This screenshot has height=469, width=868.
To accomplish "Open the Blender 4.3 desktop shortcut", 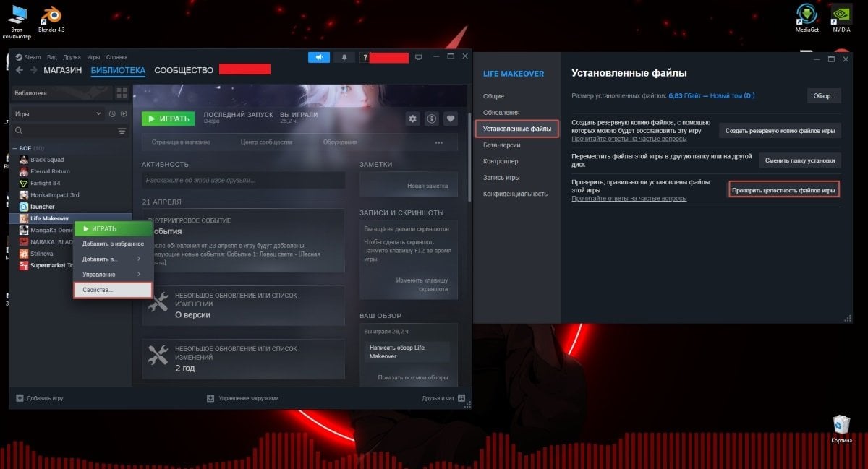I will pos(51,18).
